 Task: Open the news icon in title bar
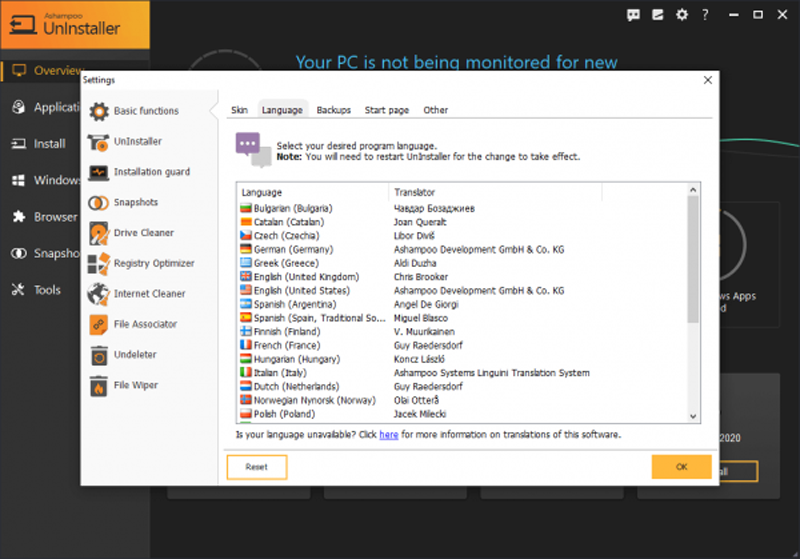(658, 15)
